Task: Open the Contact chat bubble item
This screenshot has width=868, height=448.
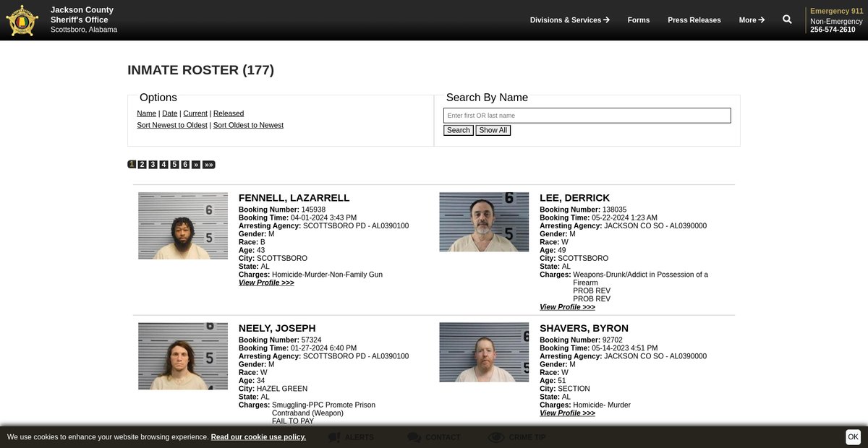Action: [x=434, y=437]
